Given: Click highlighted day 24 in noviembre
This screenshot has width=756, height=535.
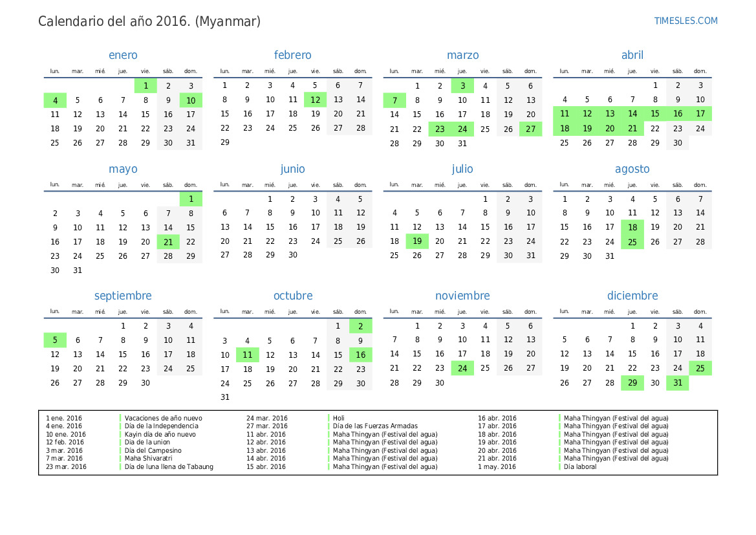Looking at the screenshot, I should point(462,368).
